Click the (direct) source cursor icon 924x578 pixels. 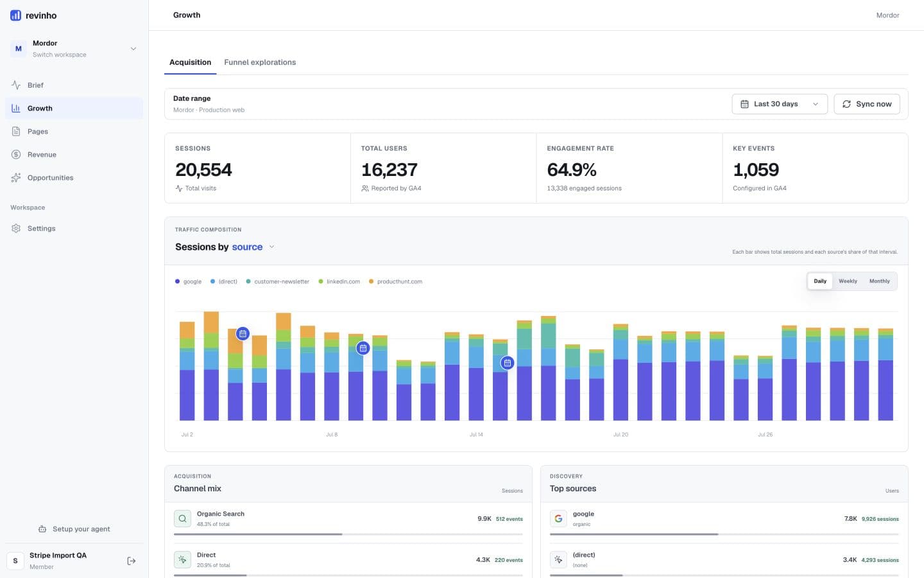558,559
